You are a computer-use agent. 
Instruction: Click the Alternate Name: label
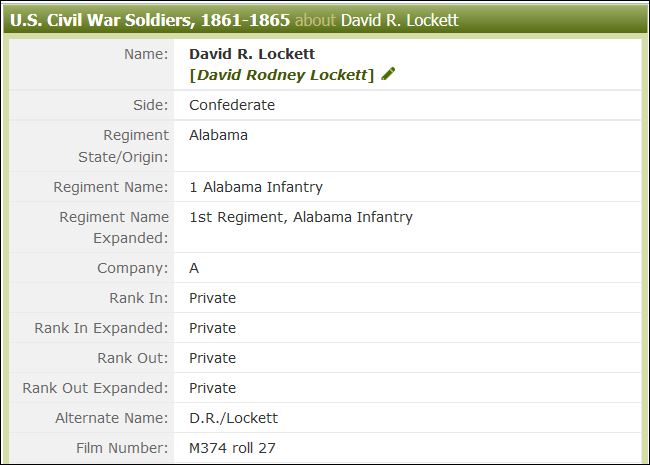point(112,418)
